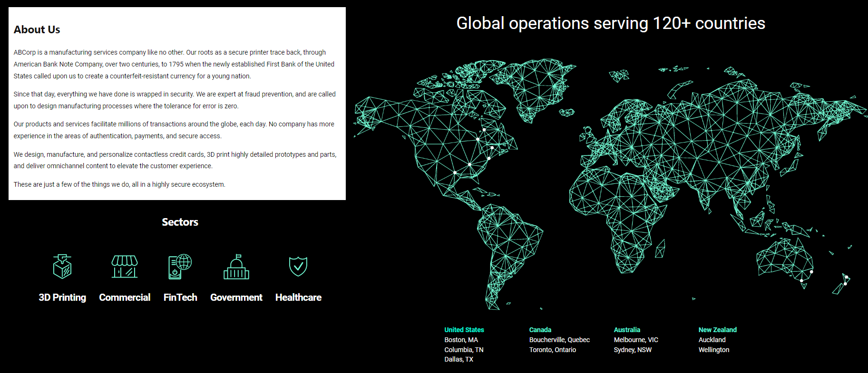Click the sentence 'These are just a few'
This screenshot has width=868, height=373.
click(x=119, y=184)
